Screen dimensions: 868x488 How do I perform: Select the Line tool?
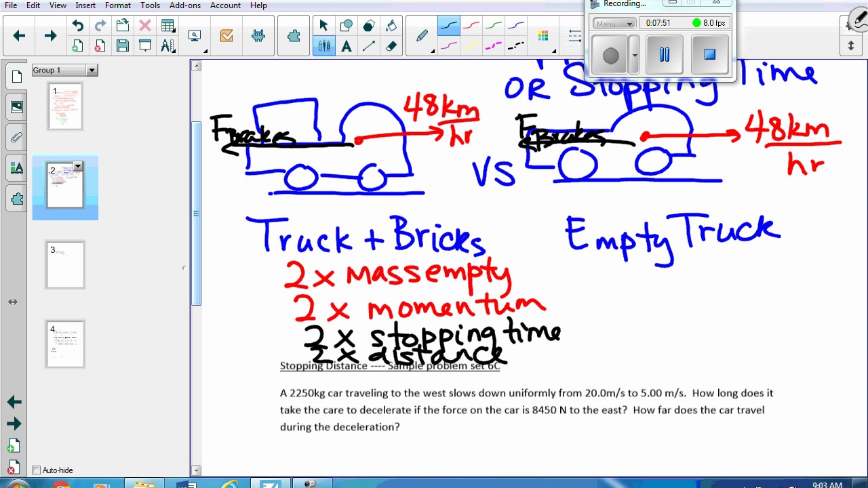click(x=368, y=46)
